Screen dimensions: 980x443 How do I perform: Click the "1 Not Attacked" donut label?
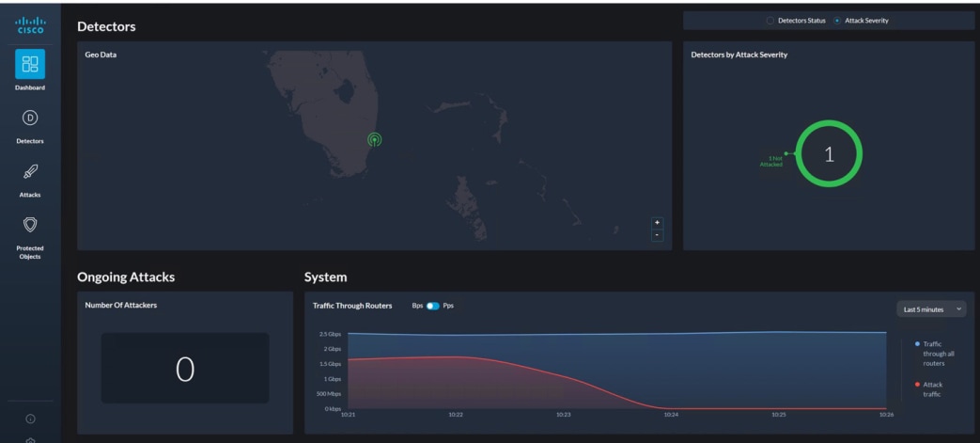(x=771, y=162)
